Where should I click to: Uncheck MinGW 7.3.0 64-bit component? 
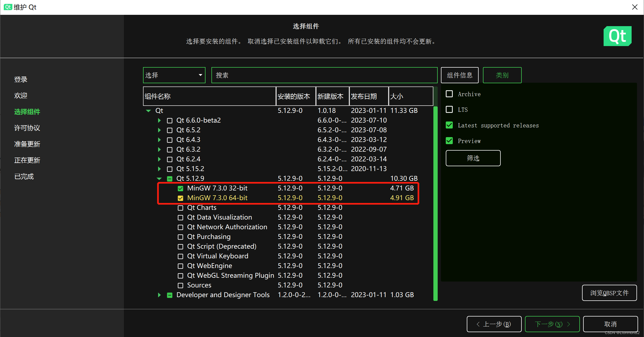click(180, 198)
